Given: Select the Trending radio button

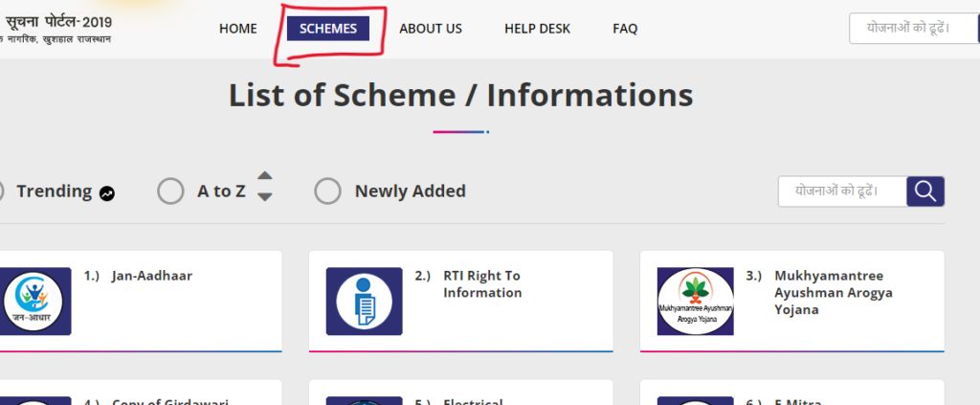Looking at the screenshot, I should pos(3,191).
